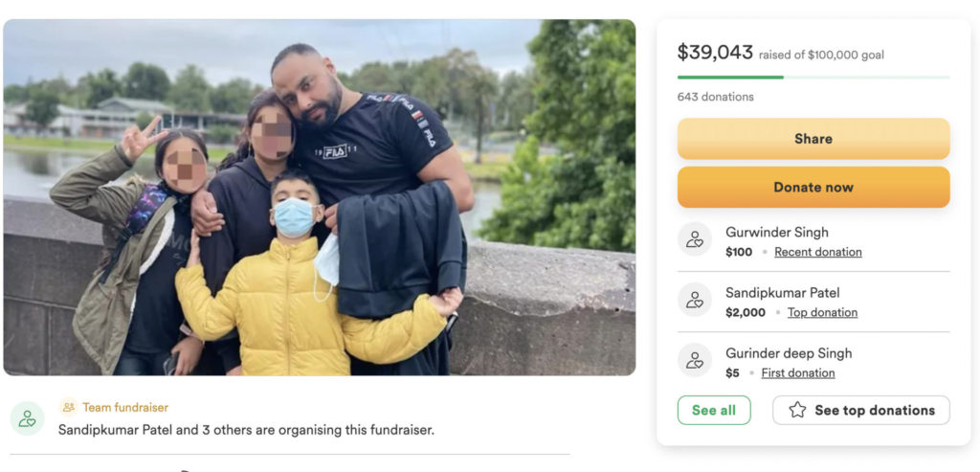The image size is (980, 472).
Task: Click the star icon for top donations
Action: [x=797, y=410]
